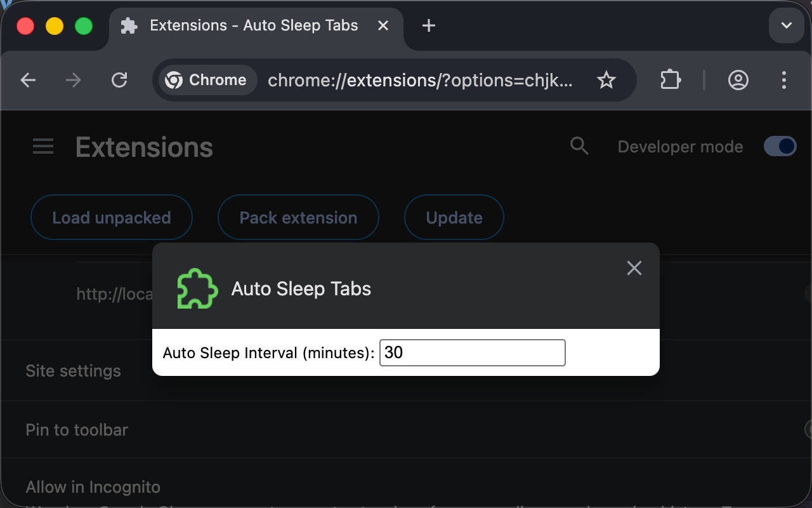Viewport: 812px width, 508px height.
Task: Open the Extensions puzzle icon in toolbar
Action: (x=671, y=80)
